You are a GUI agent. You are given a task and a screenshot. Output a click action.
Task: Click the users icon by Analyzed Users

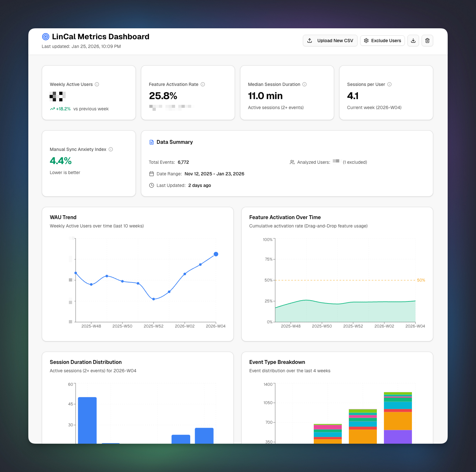click(292, 162)
